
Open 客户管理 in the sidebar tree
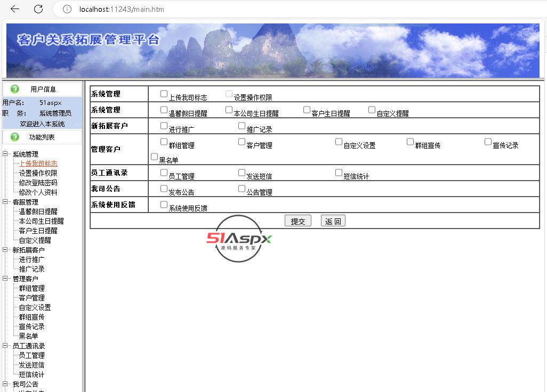32,298
